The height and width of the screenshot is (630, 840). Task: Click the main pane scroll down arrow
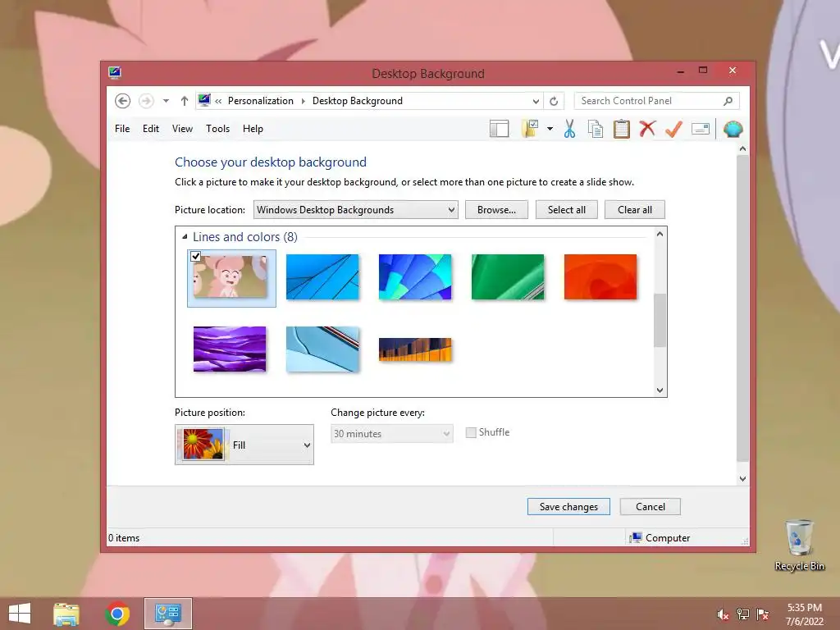pyautogui.click(x=742, y=479)
